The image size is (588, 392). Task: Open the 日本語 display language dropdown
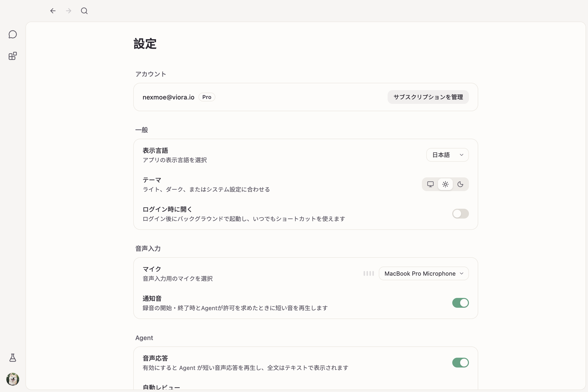[x=447, y=155]
